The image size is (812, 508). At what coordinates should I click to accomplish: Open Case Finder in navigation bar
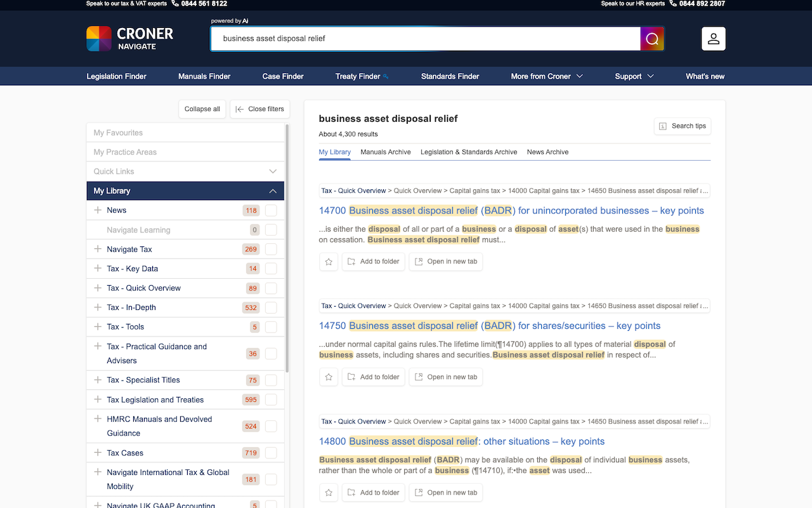(283, 76)
